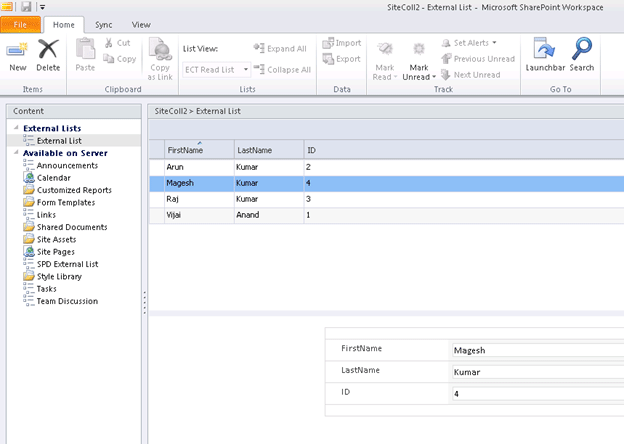Open Links list in content pane
Viewport: 624px width, 444px height.
(46, 214)
